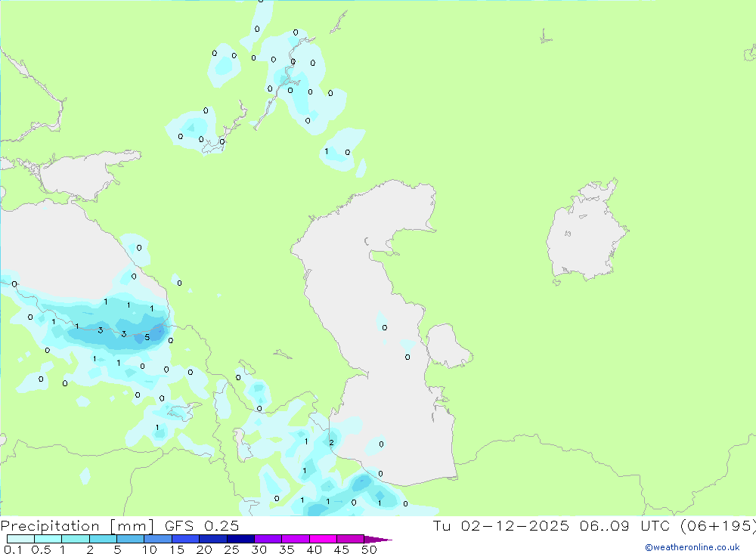Click the above-50 mm legend arrow tip
The width and height of the screenshot is (756, 554).
point(378,540)
